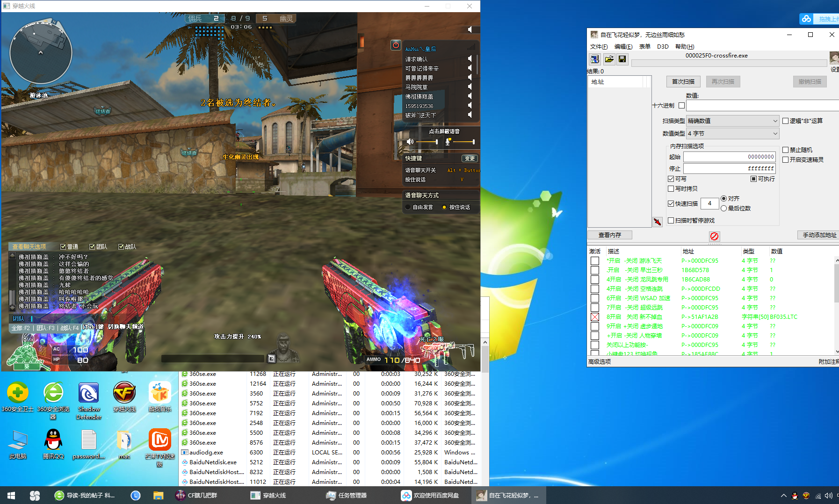Open Shadow Defender desktop icon
The image size is (839, 504).
click(x=89, y=400)
